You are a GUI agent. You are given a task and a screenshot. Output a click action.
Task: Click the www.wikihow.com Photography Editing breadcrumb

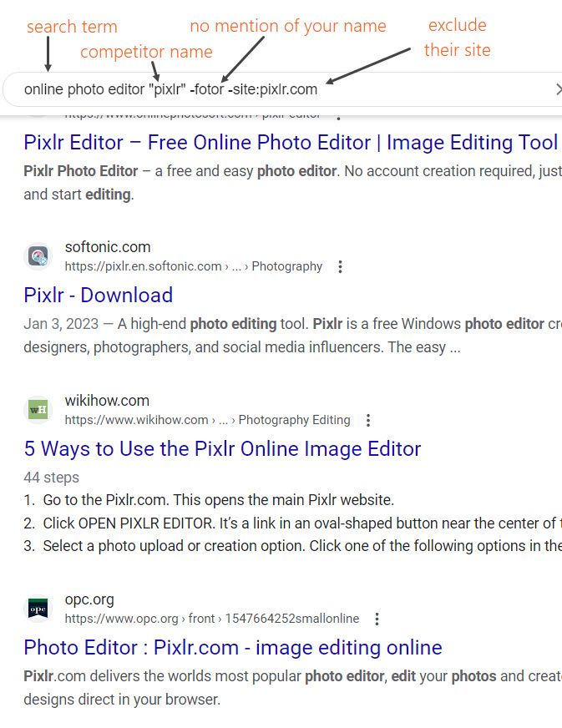207,420
